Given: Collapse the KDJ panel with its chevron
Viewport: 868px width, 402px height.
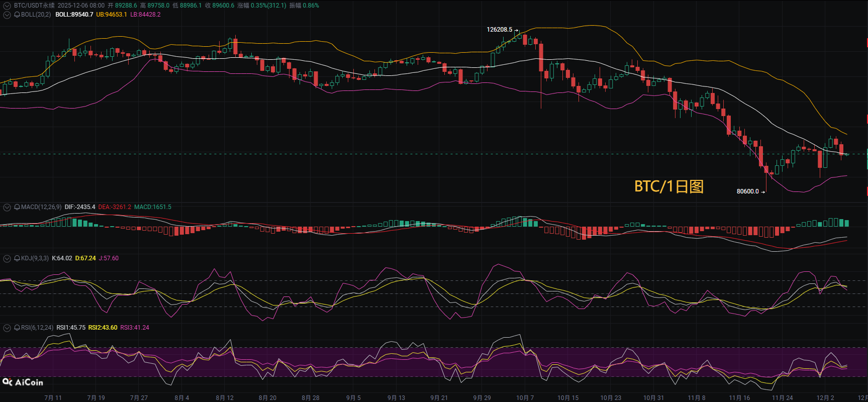Looking at the screenshot, I should click(7, 258).
